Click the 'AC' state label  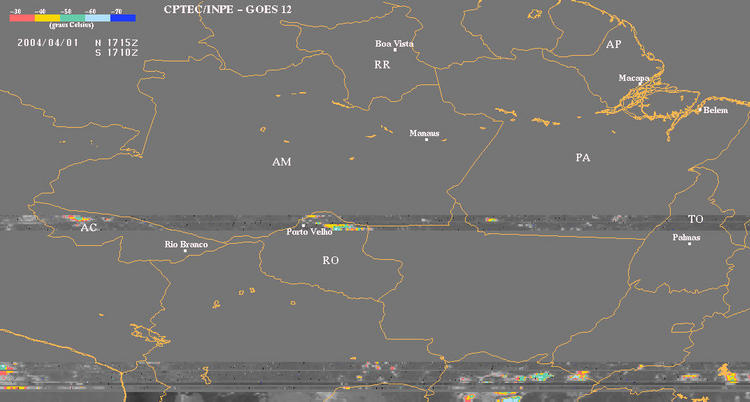tap(89, 228)
